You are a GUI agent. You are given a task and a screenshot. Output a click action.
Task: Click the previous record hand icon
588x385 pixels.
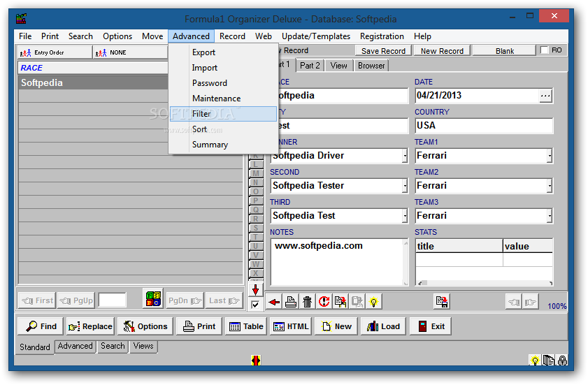514,302
